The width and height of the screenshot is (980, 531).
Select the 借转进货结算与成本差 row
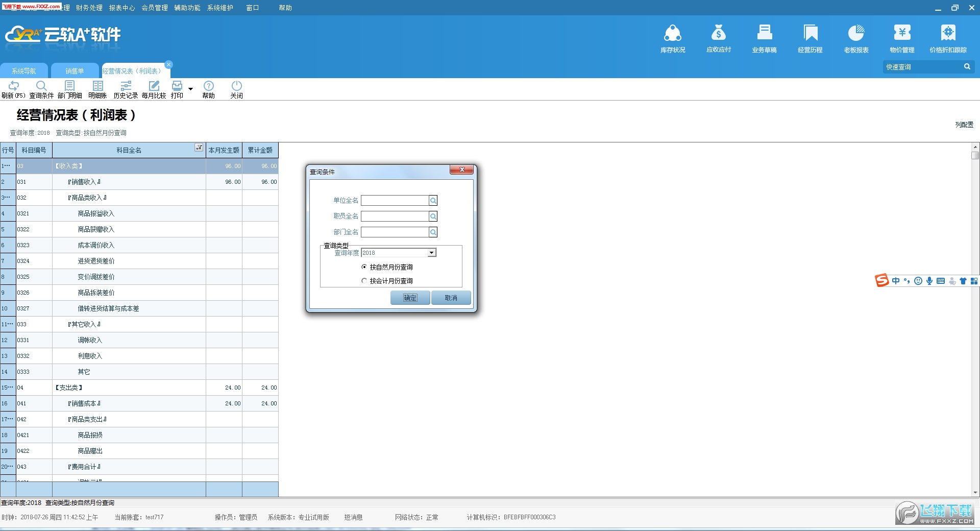tap(139, 308)
